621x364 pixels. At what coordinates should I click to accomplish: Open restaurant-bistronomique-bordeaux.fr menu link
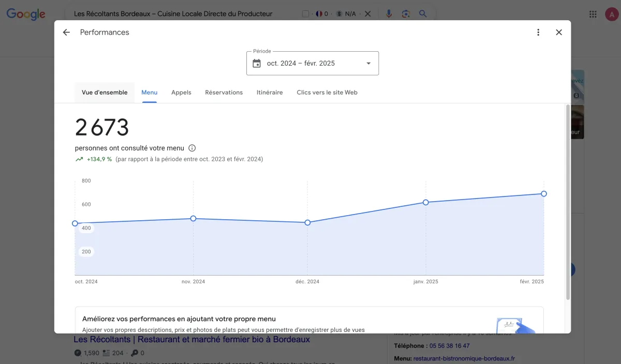(464, 358)
